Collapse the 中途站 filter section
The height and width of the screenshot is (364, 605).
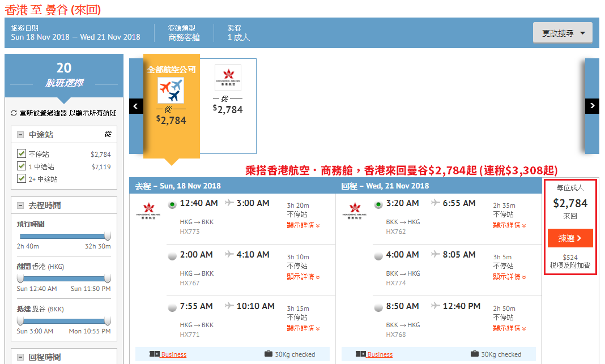click(20, 135)
